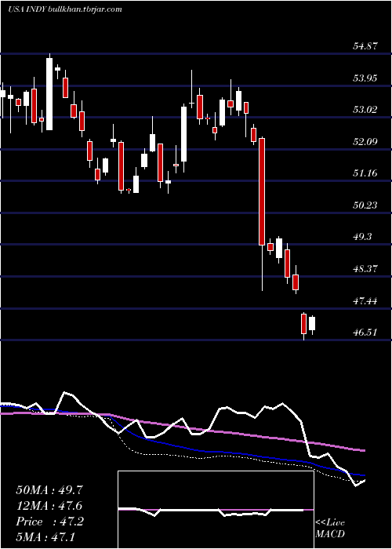
Task: Click the large red candle dropping below 49.3
Action: tap(261, 191)
